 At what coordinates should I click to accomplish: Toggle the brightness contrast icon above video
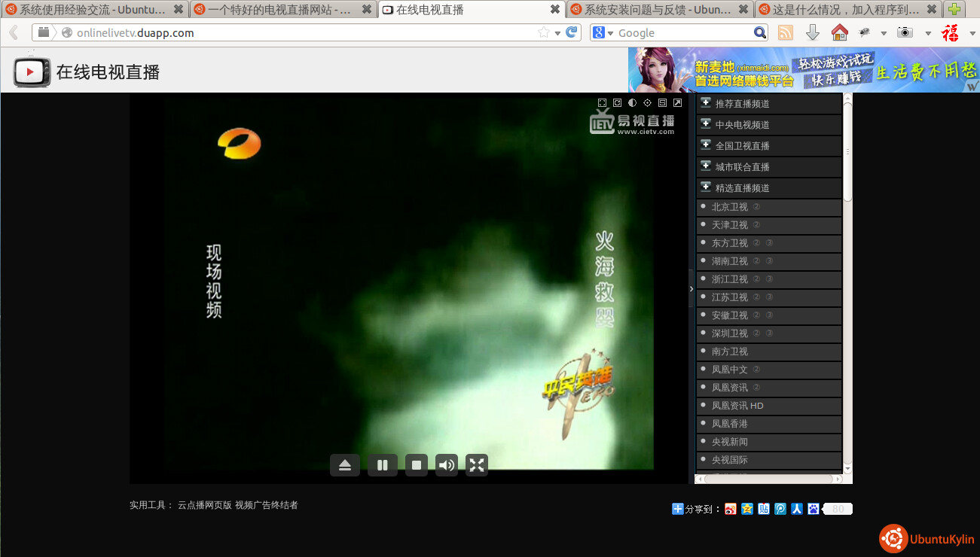pos(632,103)
